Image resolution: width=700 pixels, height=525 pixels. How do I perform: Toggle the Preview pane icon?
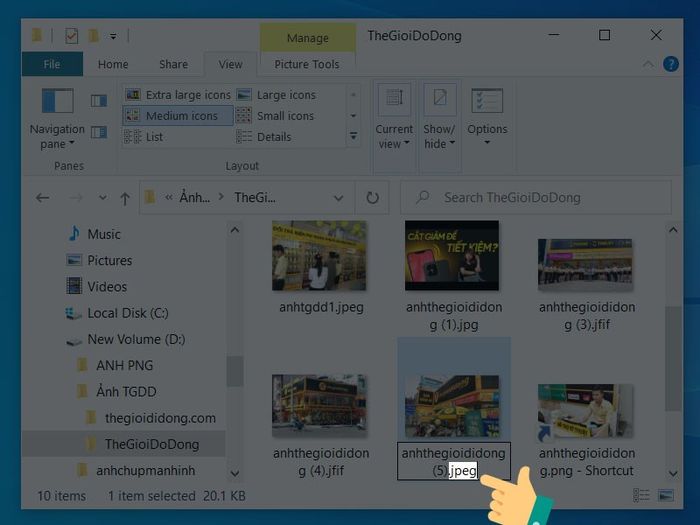coord(99,101)
